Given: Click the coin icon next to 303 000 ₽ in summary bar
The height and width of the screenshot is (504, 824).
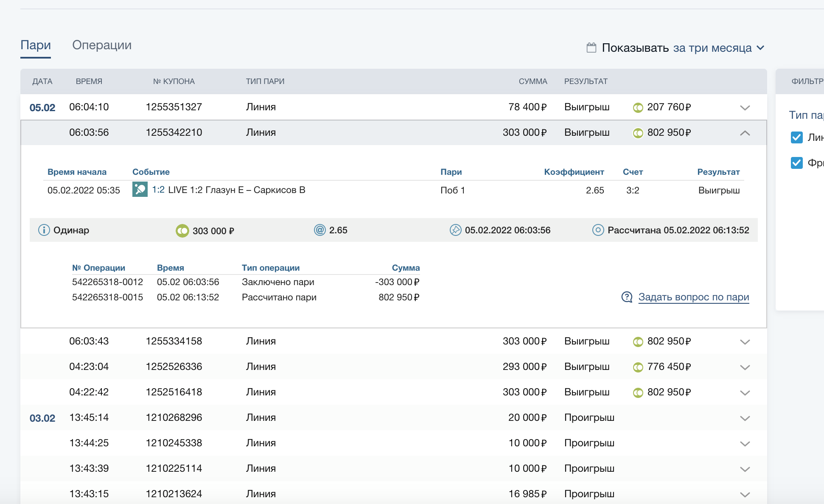Looking at the screenshot, I should (x=182, y=230).
